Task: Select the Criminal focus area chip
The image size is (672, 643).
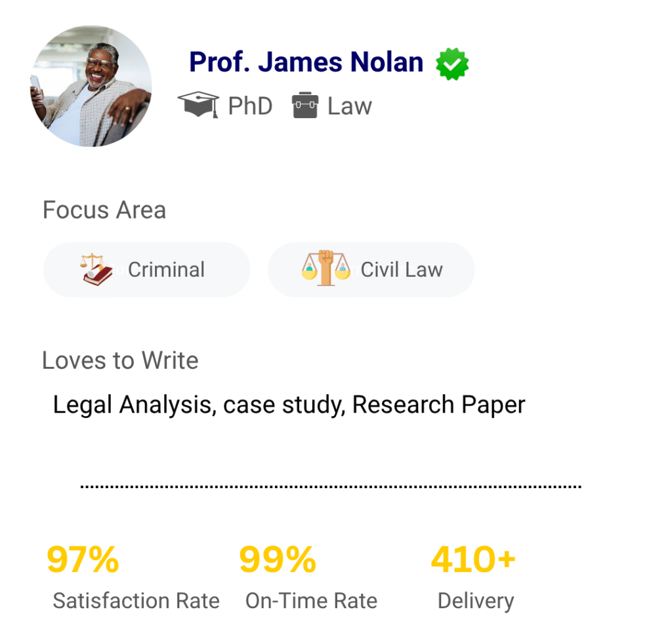Action: (146, 270)
